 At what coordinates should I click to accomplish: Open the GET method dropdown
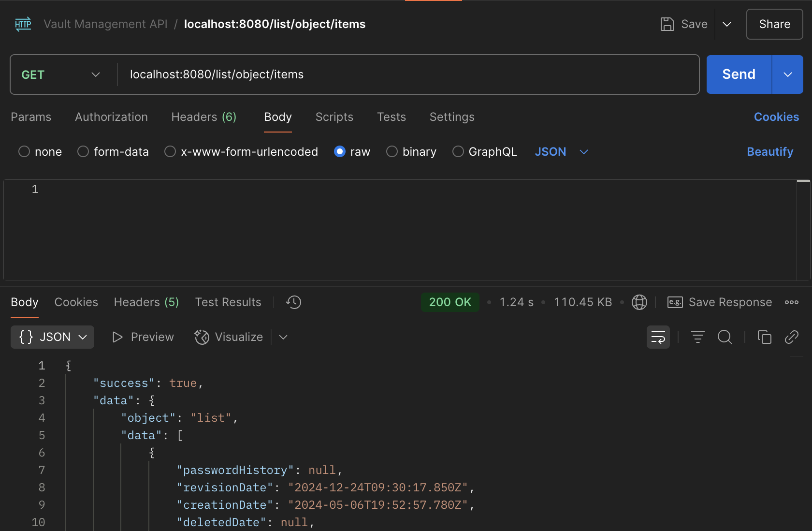61,74
